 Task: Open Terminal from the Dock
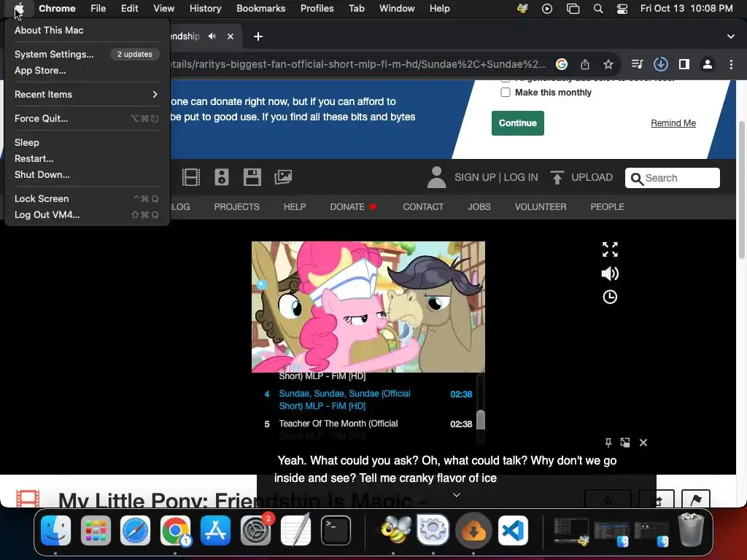click(336, 531)
